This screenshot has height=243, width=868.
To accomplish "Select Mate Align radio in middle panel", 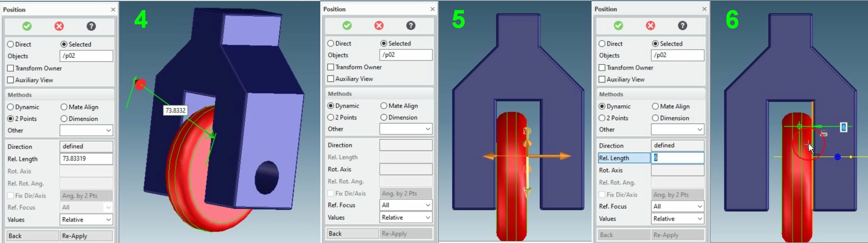I will pyautogui.click(x=384, y=106).
